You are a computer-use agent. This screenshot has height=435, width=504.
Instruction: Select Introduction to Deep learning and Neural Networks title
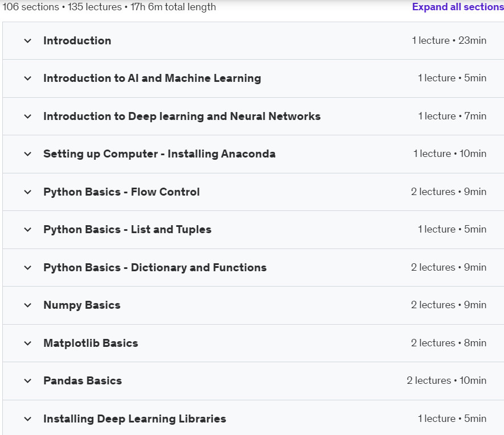point(182,117)
